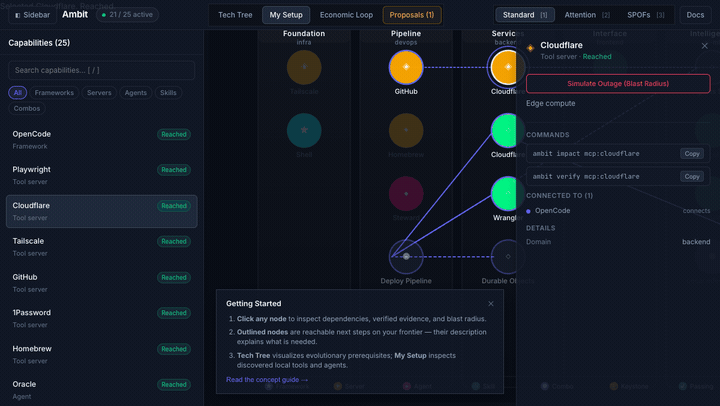
Task: Copy the ambit verify mcp:cloudflare command
Action: coord(692,176)
